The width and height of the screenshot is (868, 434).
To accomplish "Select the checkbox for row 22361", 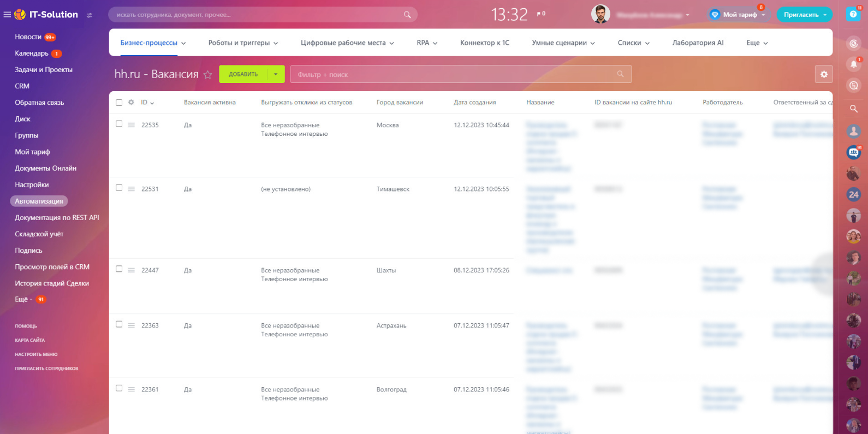I will point(119,388).
